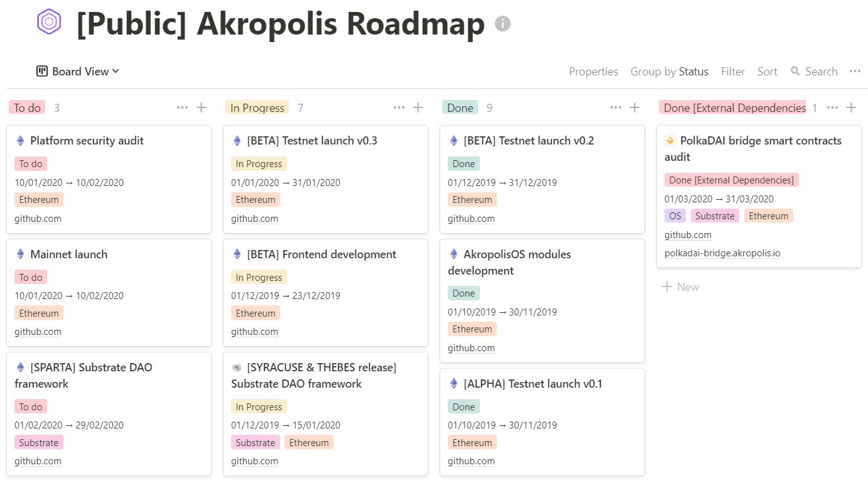Open polkadai-bridge.akropolis.io link
This screenshot has width=868, height=480.
click(722, 253)
